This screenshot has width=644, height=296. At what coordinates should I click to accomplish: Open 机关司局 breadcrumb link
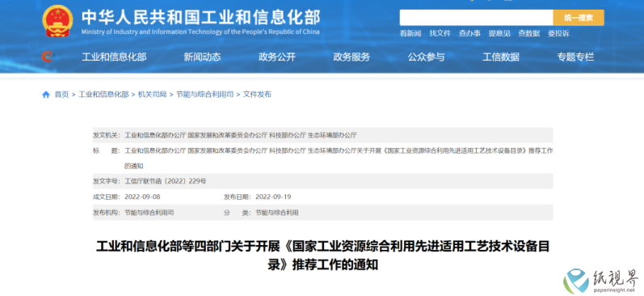click(x=153, y=95)
